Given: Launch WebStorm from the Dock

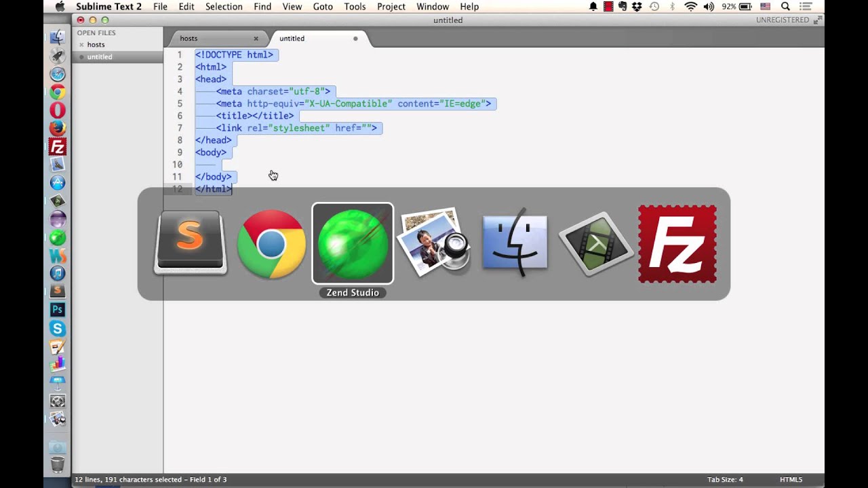Looking at the screenshot, I should tap(58, 256).
